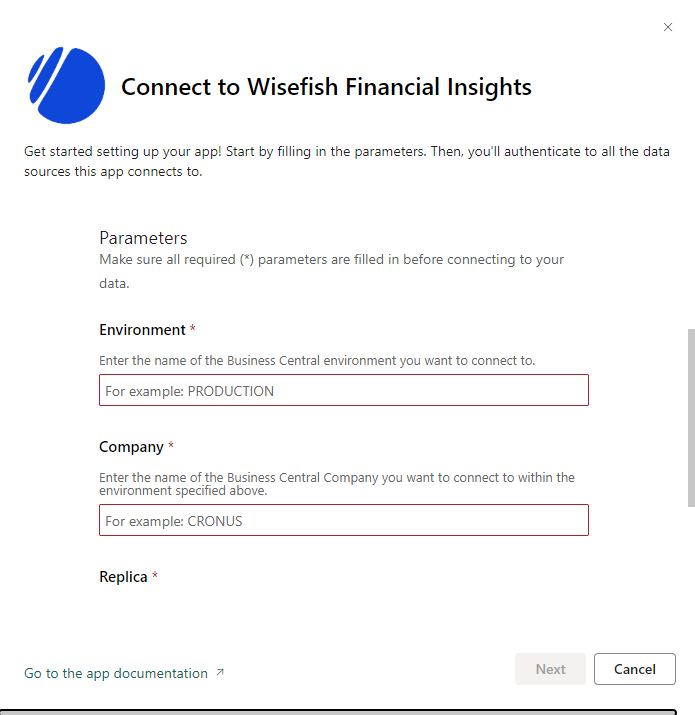This screenshot has width=695, height=715.
Task: Click the Environment field label
Action: click(x=142, y=330)
